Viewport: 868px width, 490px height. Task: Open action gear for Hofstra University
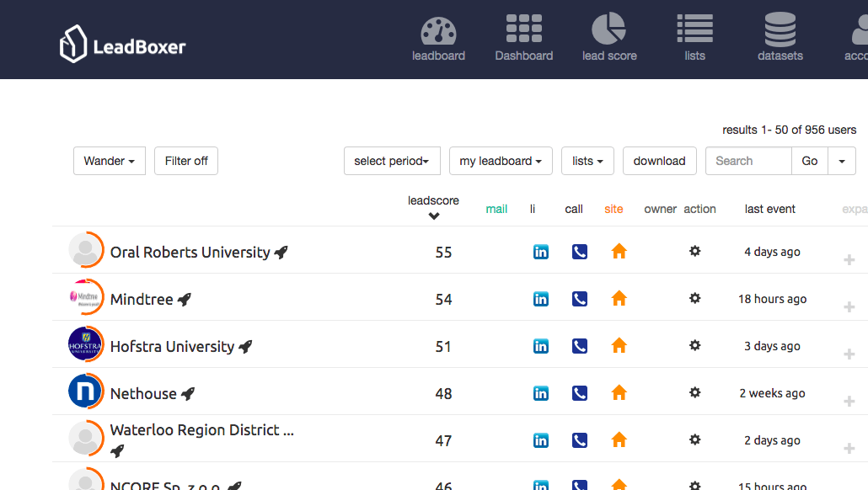[x=694, y=345]
